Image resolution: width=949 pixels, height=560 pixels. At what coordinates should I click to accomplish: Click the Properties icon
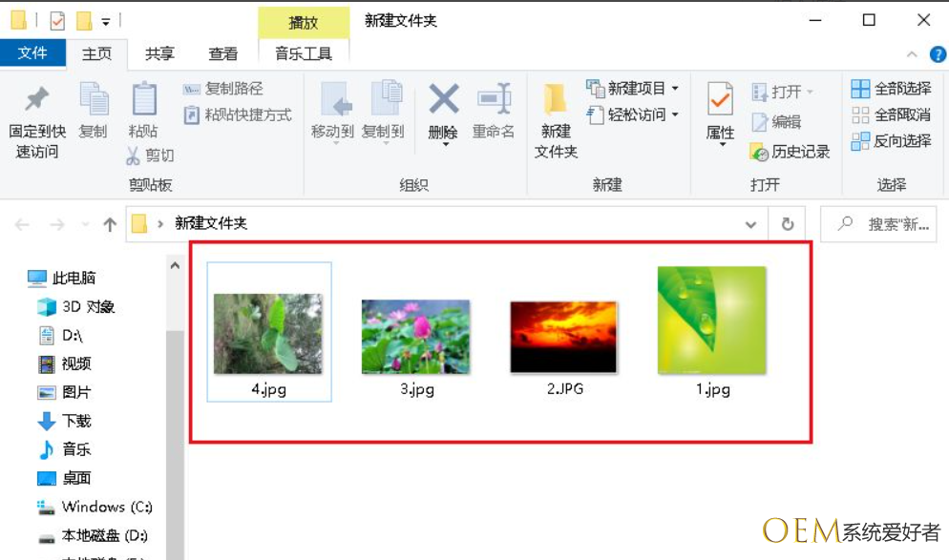point(720,101)
